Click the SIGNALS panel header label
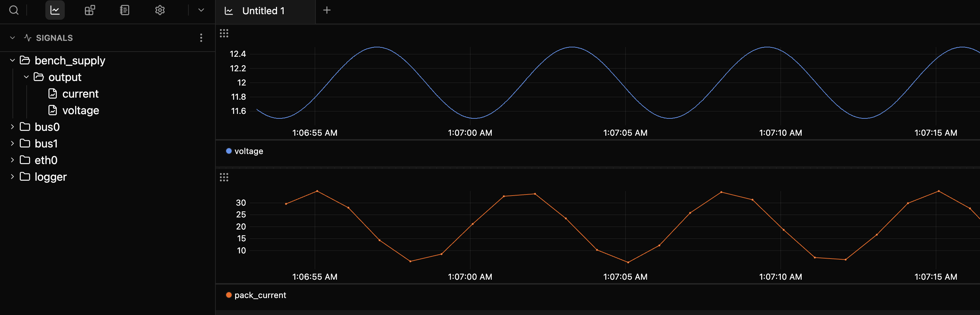Image resolution: width=980 pixels, height=315 pixels. pos(54,38)
